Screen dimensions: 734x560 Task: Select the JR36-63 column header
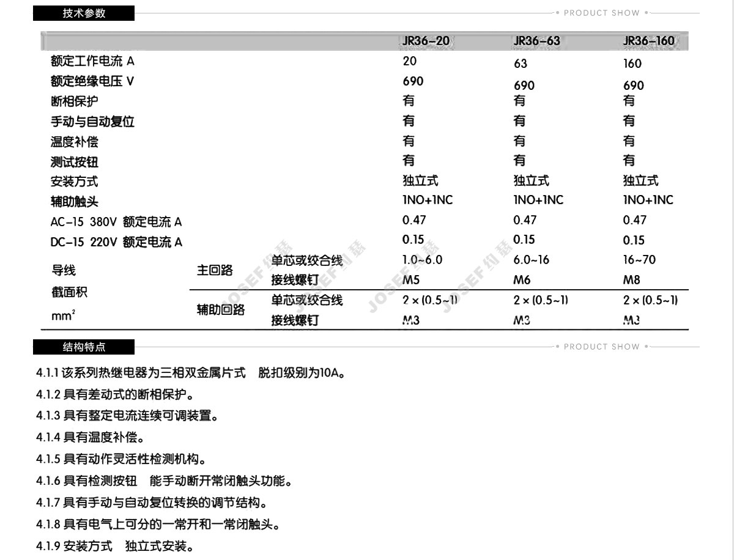(x=536, y=41)
